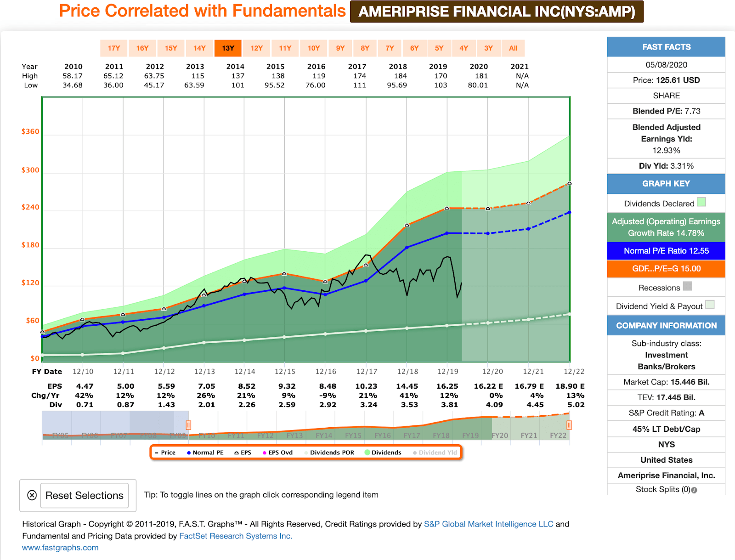
Task: Click the Blended P/E: 7.73 fact
Action: (666, 111)
